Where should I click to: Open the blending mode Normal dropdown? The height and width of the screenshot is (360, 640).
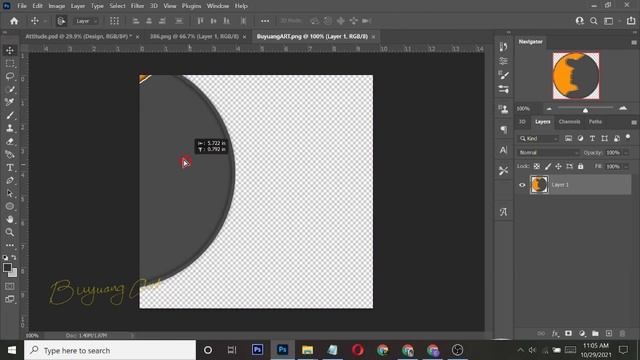[x=548, y=153]
